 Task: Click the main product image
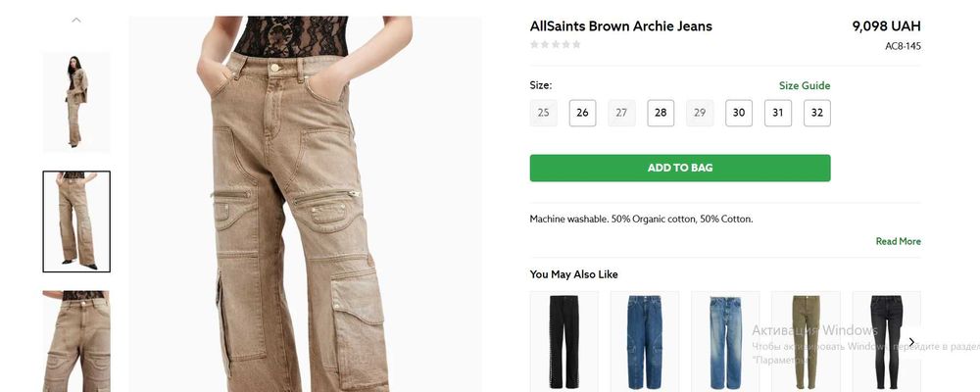[305, 204]
